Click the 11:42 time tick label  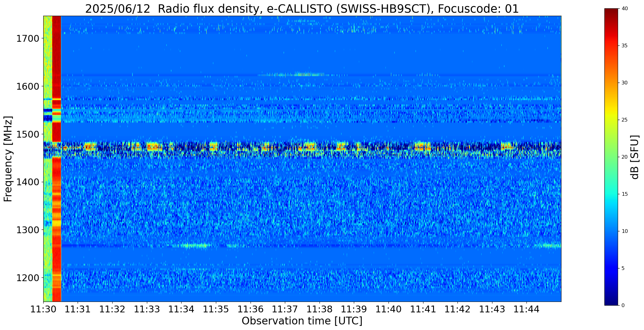pos(457,309)
